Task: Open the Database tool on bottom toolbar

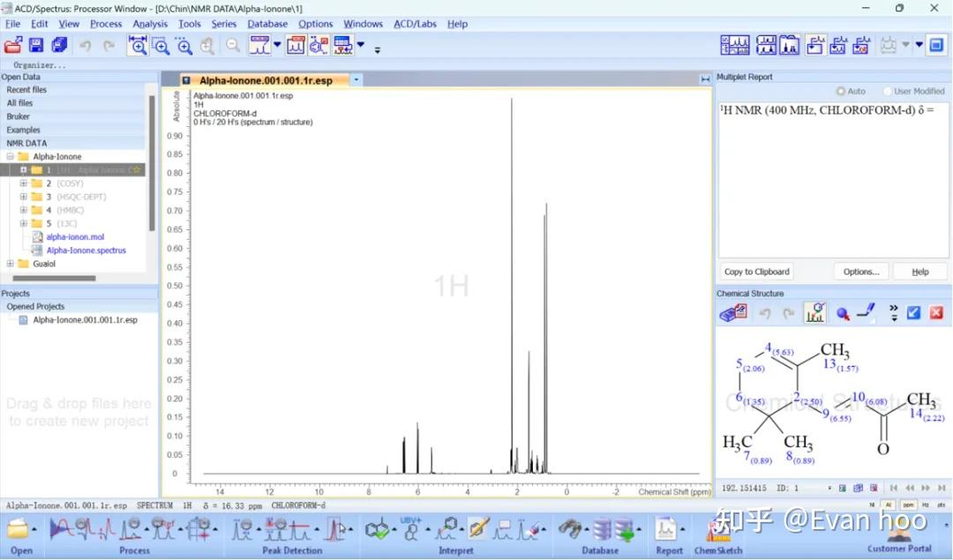Action: 601,529
